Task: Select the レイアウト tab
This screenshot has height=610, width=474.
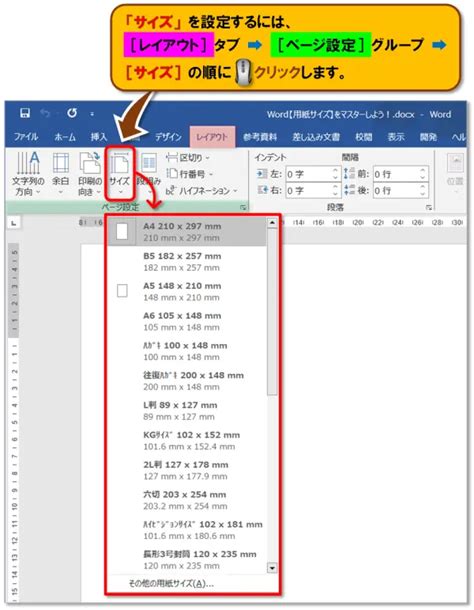Action: 212,137
